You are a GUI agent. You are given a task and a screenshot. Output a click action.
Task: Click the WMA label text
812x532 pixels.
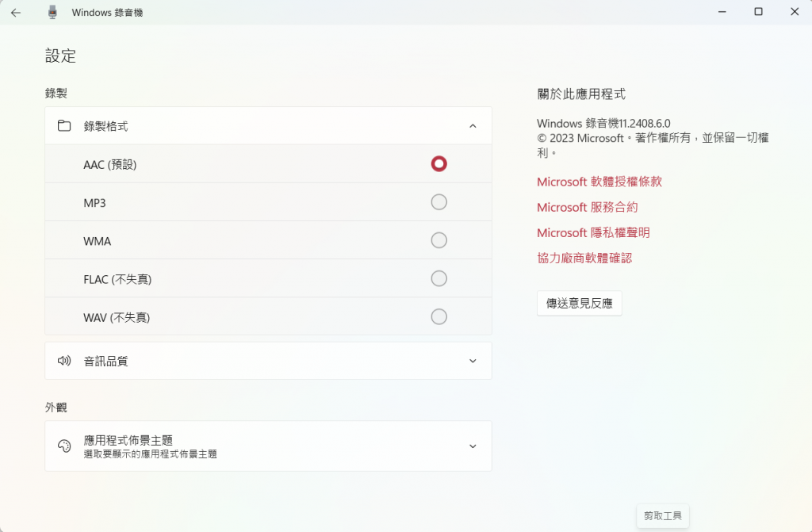pos(98,241)
